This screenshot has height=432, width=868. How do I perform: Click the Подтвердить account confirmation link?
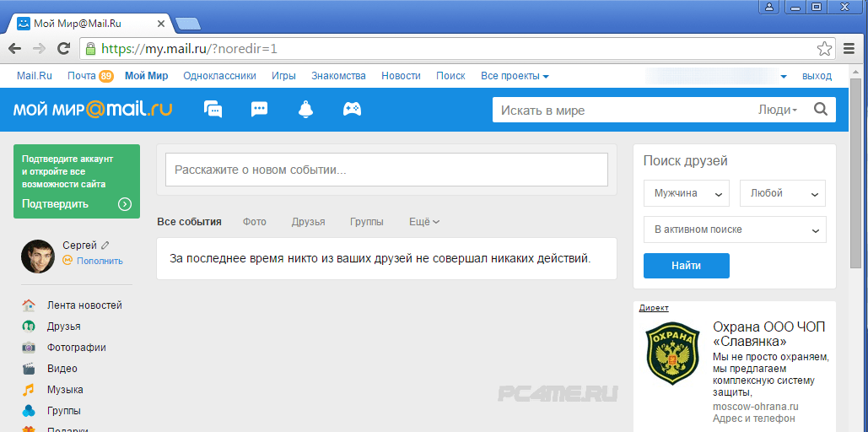click(x=56, y=204)
